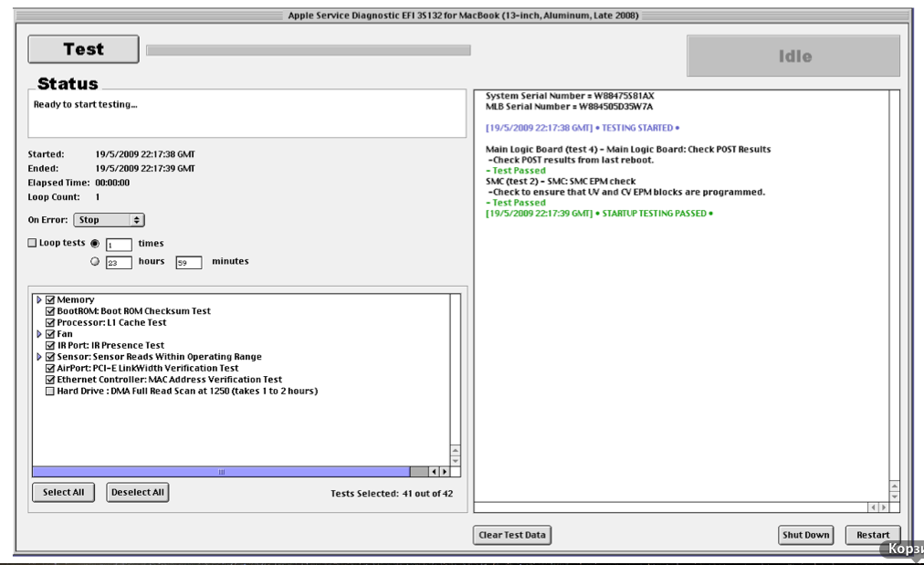Viewport: 924px width, 565px height.
Task: Restart the computer
Action: pyautogui.click(x=873, y=535)
